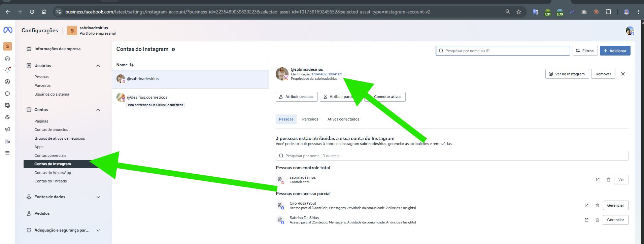This screenshot has height=244, width=644.
Task: Click the browser zoom magnifier icon
Action: click(x=508, y=12)
